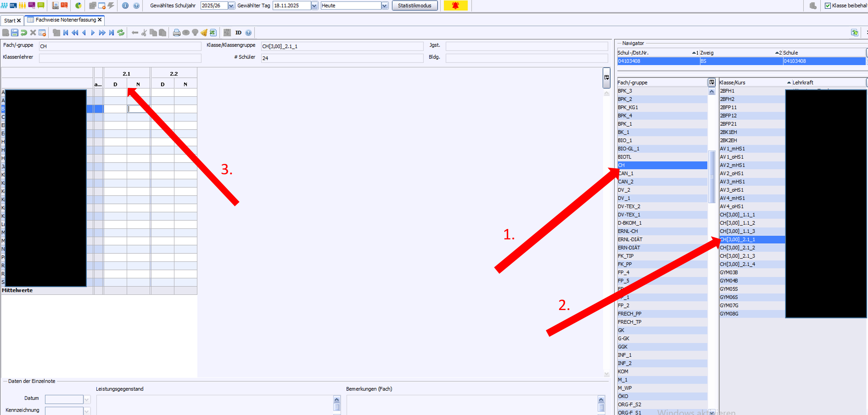
Task: Open the Gewählter Tag date dropdown
Action: point(314,6)
